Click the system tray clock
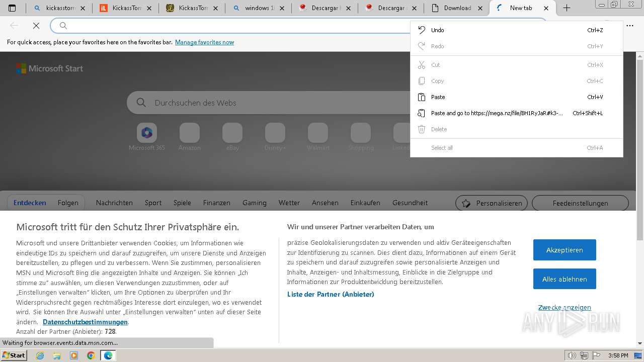The width and height of the screenshot is (644, 362). click(x=618, y=355)
